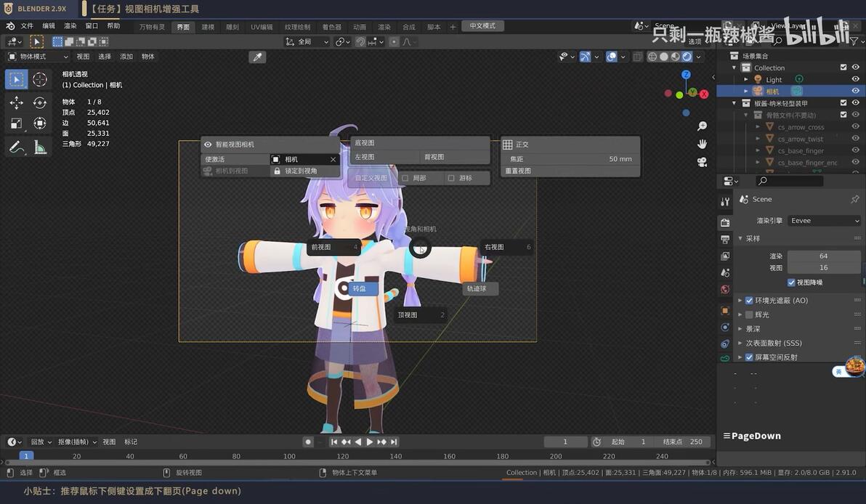The height and width of the screenshot is (504, 866).
Task: Toggle 视图降噪 checkbox
Action: click(x=791, y=283)
